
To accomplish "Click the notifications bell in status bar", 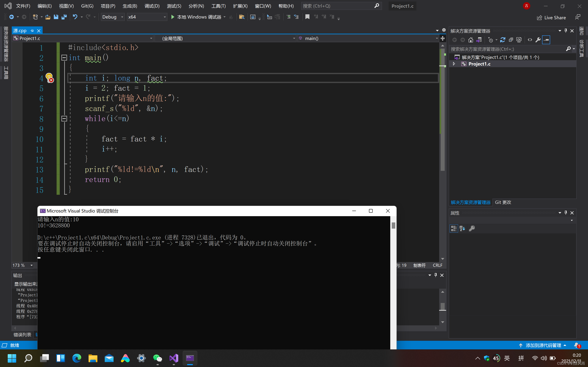I will tap(577, 345).
